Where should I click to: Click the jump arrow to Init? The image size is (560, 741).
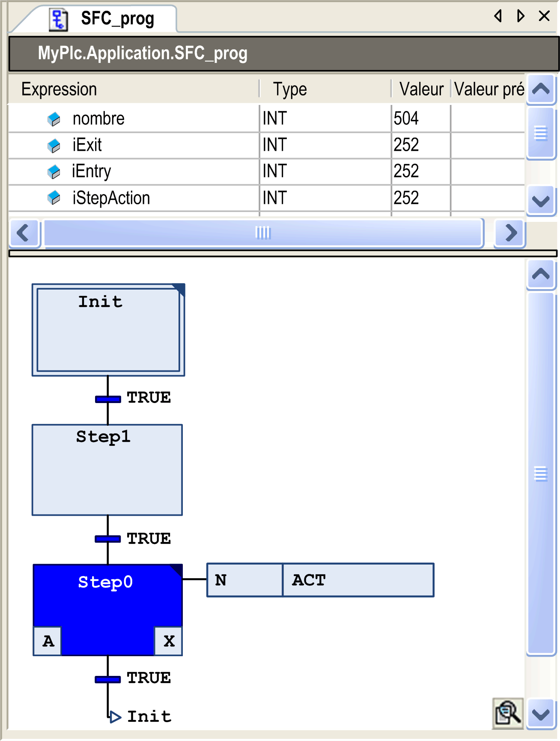point(115,717)
